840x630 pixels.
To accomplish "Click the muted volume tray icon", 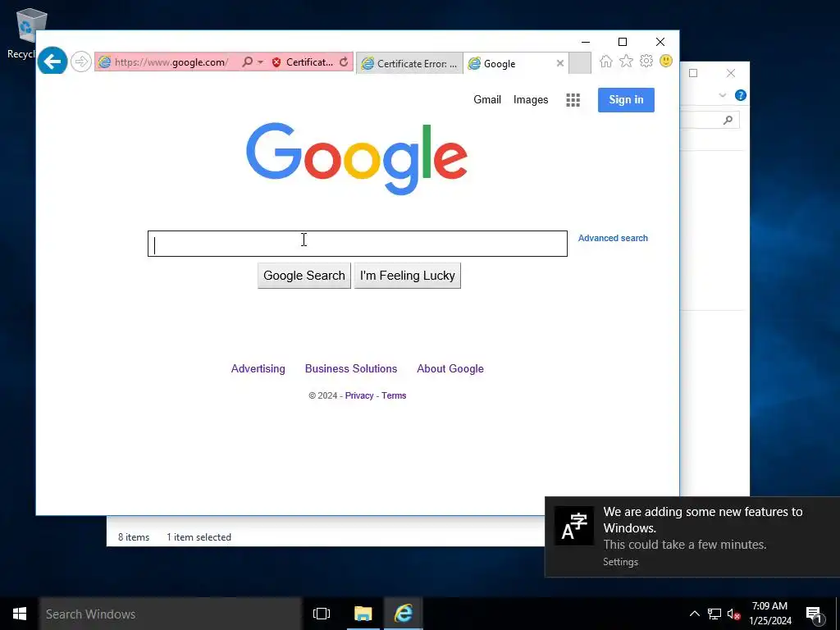I will 734,614.
